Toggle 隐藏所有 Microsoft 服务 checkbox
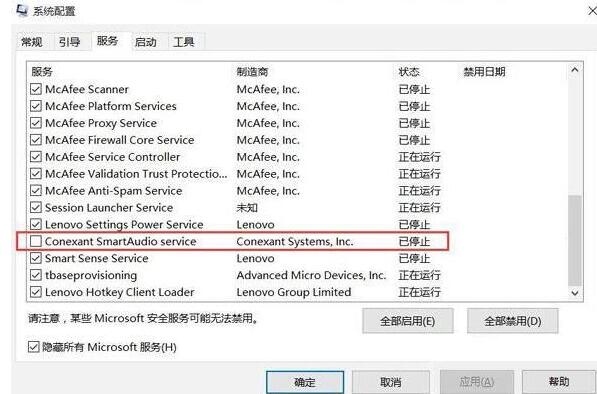 tap(34, 347)
